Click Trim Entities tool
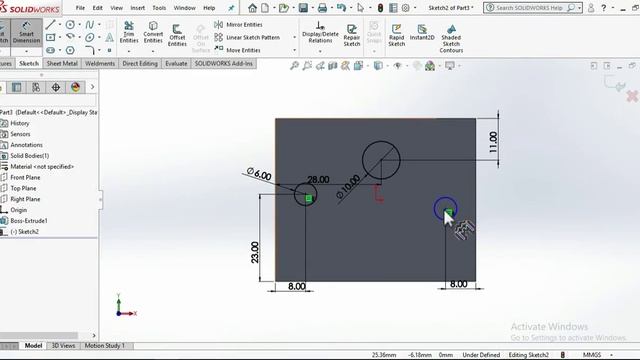Screen dimensions: 640x360 tap(129, 32)
